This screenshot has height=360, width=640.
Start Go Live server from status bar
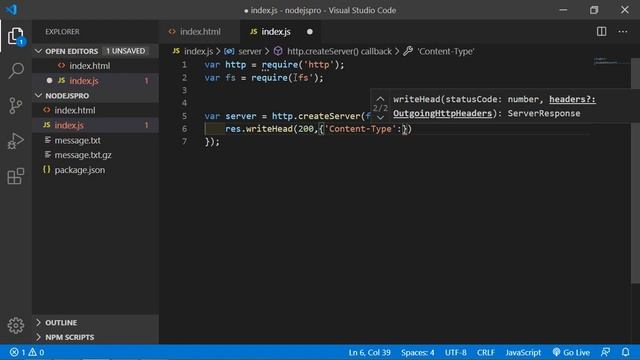pos(571,352)
